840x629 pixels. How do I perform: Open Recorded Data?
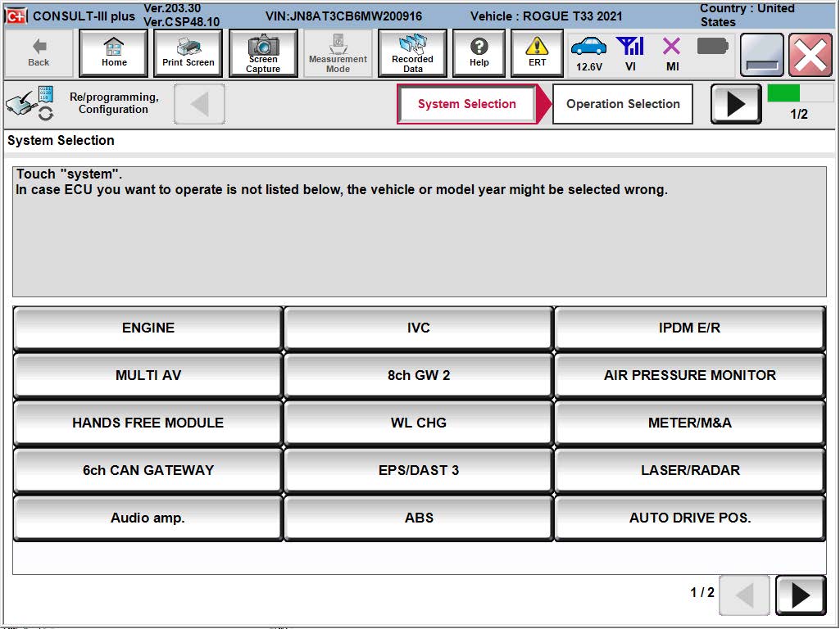[x=412, y=53]
